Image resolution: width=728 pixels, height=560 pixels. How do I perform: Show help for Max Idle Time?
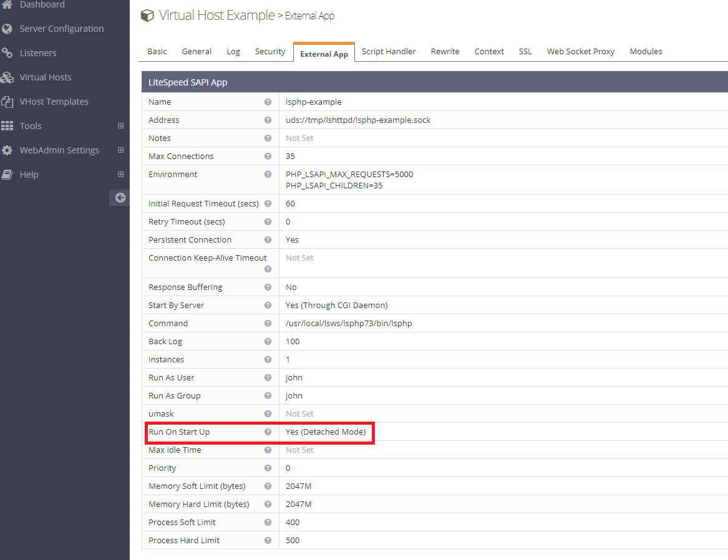(268, 450)
